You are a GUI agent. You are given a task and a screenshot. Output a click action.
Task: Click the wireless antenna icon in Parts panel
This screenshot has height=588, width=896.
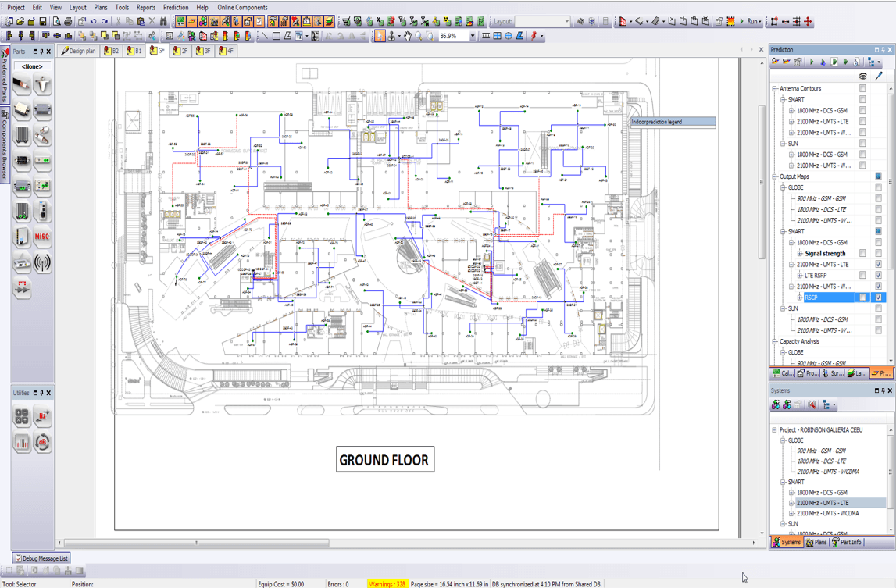click(43, 262)
